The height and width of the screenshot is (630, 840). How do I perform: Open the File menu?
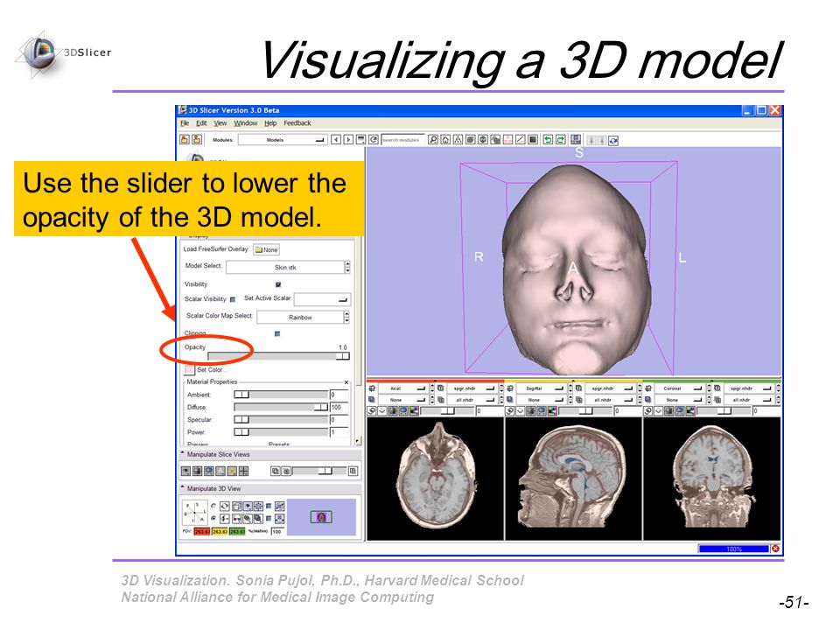[x=185, y=123]
